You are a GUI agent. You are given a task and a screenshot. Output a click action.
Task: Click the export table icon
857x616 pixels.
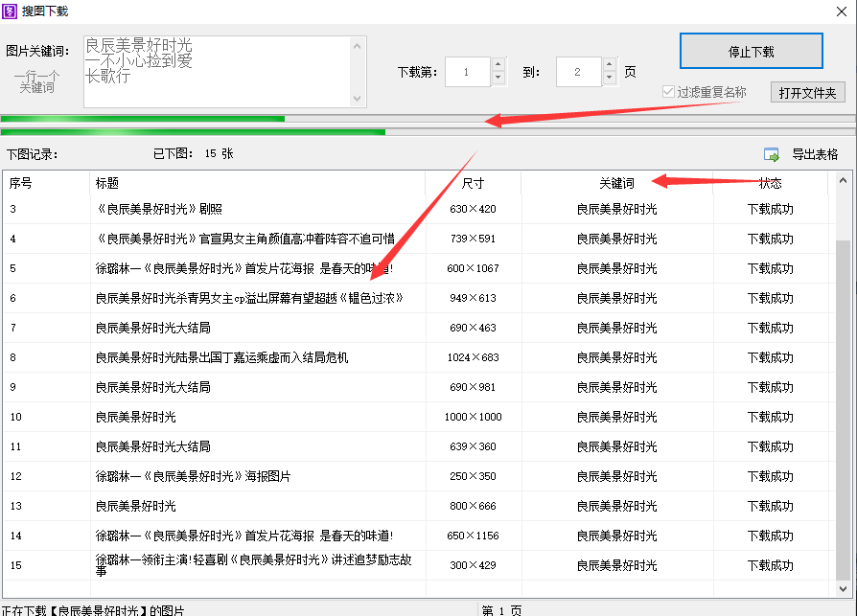pos(771,154)
